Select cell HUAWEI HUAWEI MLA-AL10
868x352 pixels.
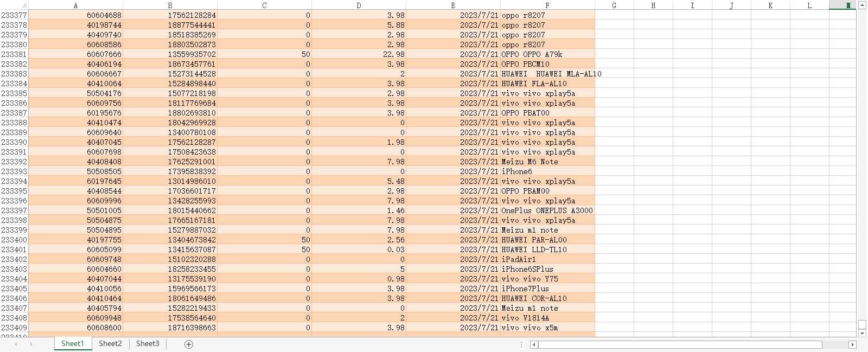coord(547,74)
